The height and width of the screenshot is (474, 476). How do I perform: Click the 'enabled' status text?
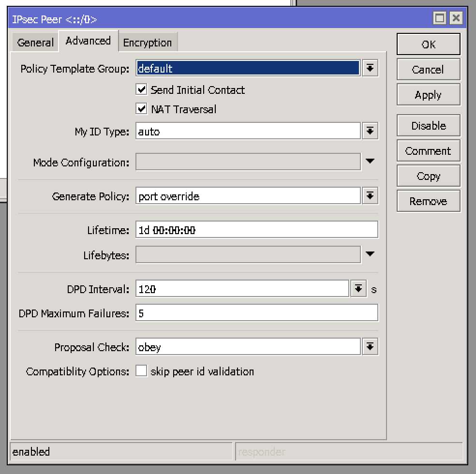(x=31, y=452)
